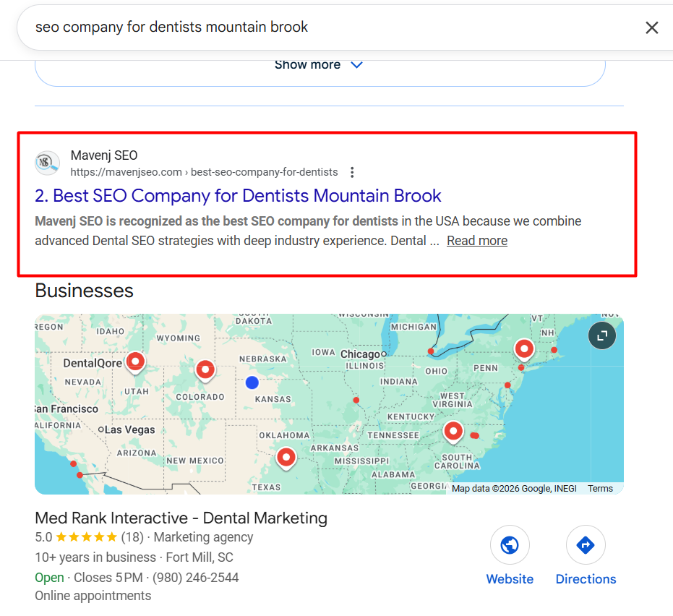Open Best SEO Company for Dentists link
673x616 pixels.
238,196
